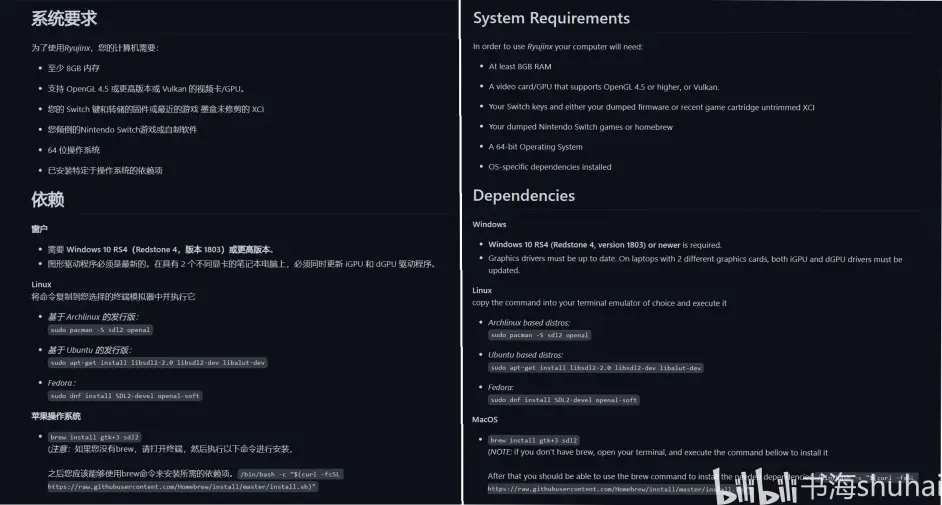Click the bullet starting 'Your Switch keys and either'

pos(651,107)
